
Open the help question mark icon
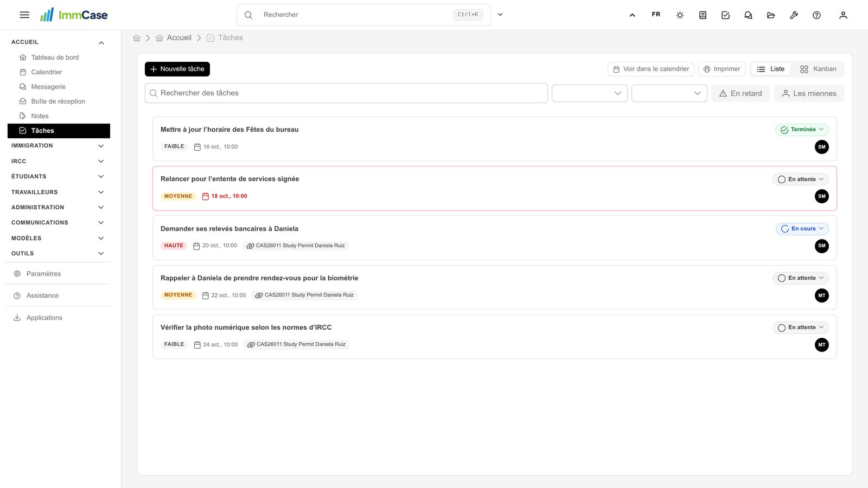point(816,15)
